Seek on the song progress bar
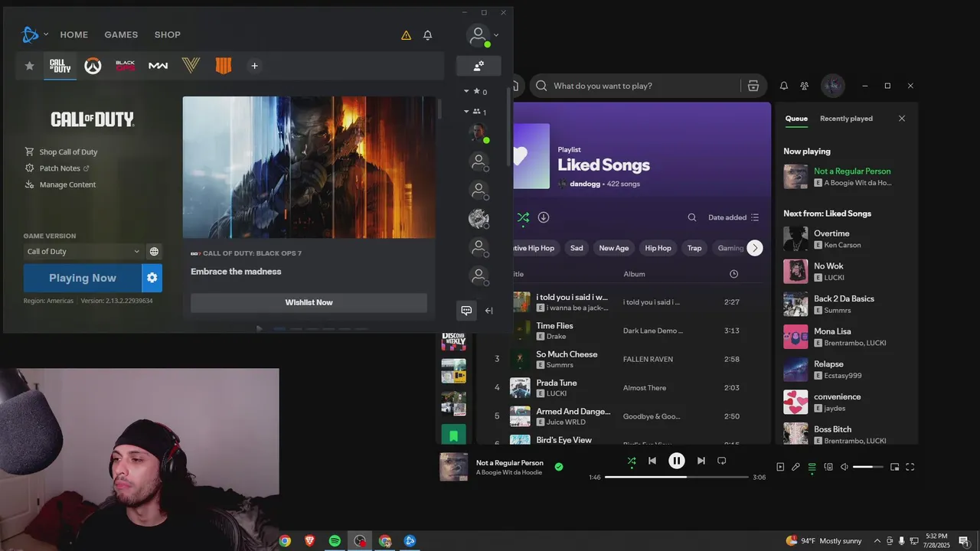The image size is (980, 551). [677, 477]
